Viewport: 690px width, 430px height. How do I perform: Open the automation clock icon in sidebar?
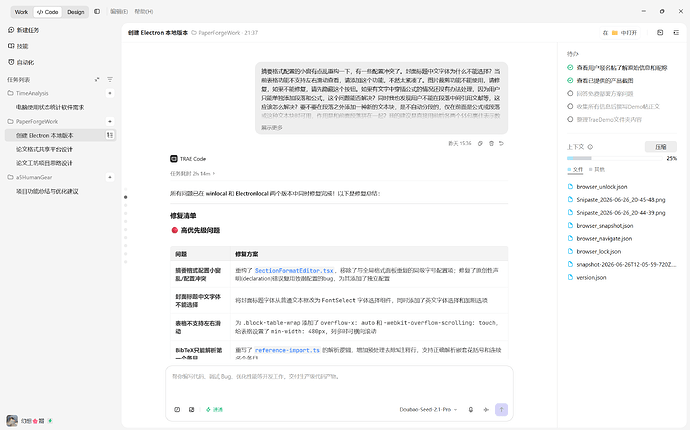click(11, 62)
